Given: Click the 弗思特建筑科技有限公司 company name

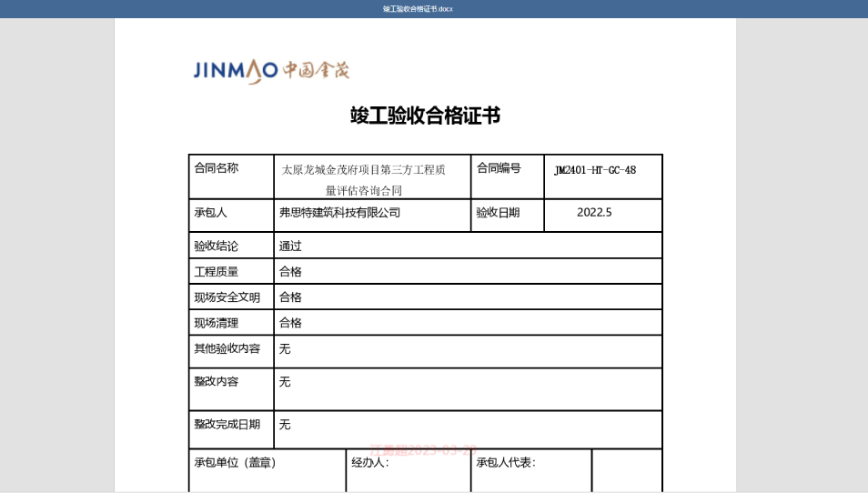Looking at the screenshot, I should point(339,213).
